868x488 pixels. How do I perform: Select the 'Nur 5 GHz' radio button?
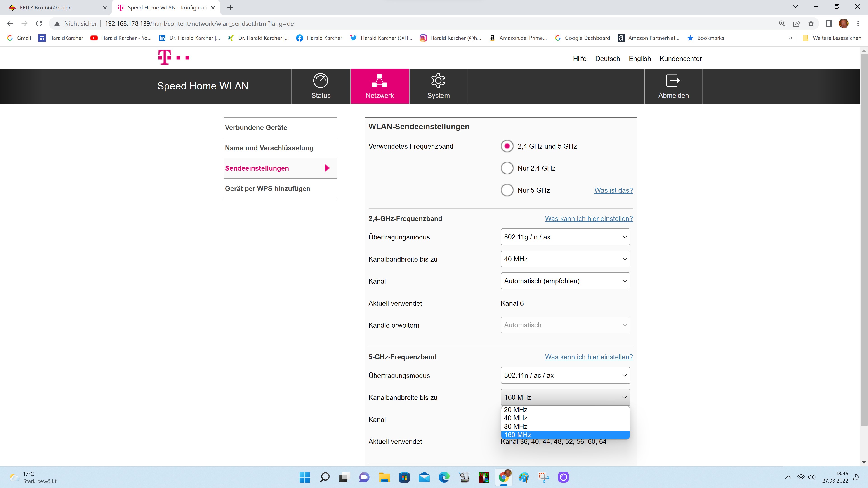(x=507, y=190)
